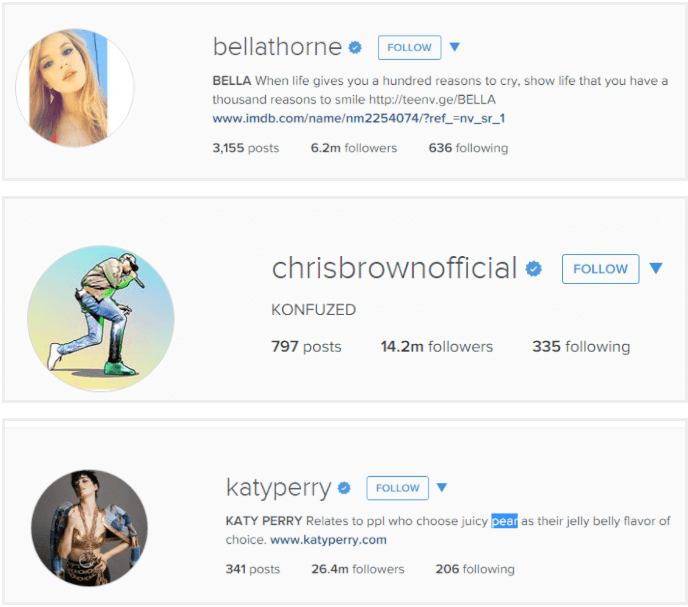Open bellathorne's profile picture
688x607 pixels.
click(75, 88)
